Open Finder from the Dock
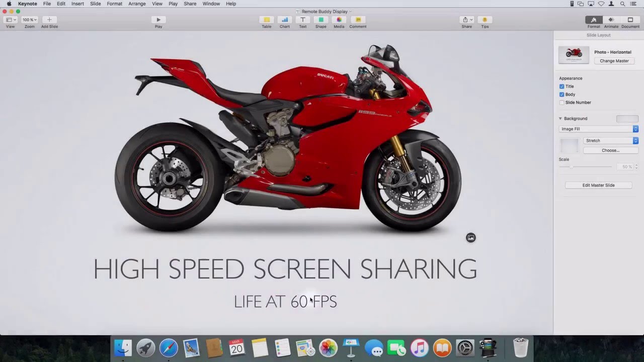Image resolution: width=644 pixels, height=362 pixels. (123, 348)
